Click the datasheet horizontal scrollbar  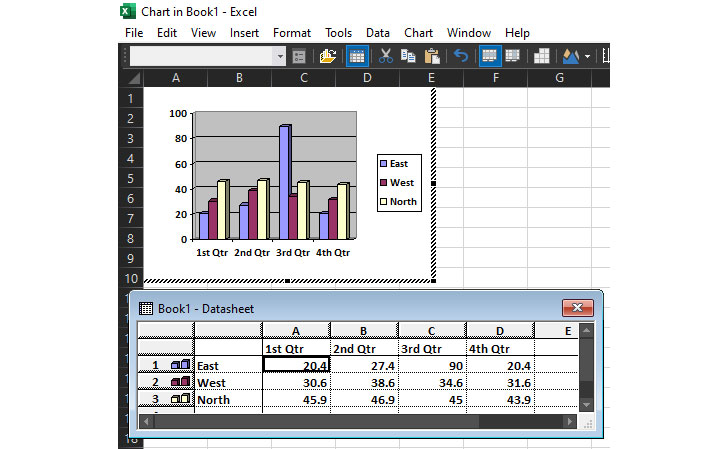360,421
